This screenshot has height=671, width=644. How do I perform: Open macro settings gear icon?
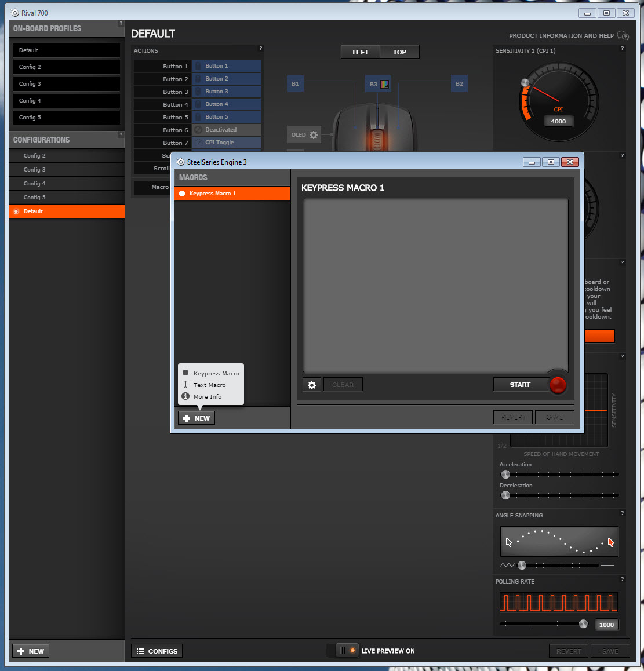point(312,385)
